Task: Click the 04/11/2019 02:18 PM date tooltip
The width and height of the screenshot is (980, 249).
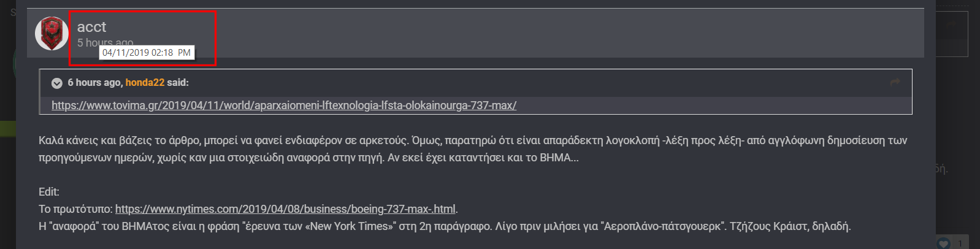Action: point(147,53)
